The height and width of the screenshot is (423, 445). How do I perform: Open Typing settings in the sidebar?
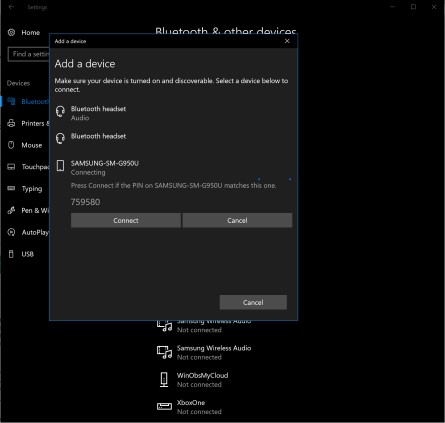(32, 189)
